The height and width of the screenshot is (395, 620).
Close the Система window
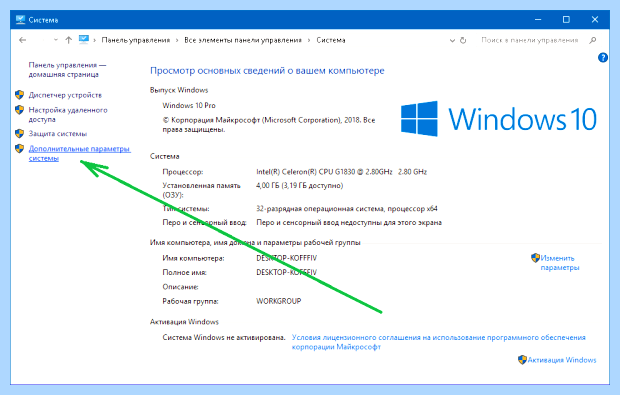pos(595,19)
